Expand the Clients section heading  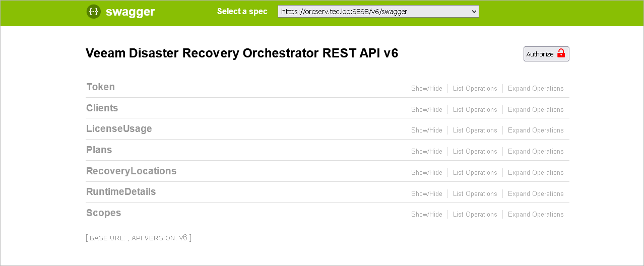(x=102, y=108)
